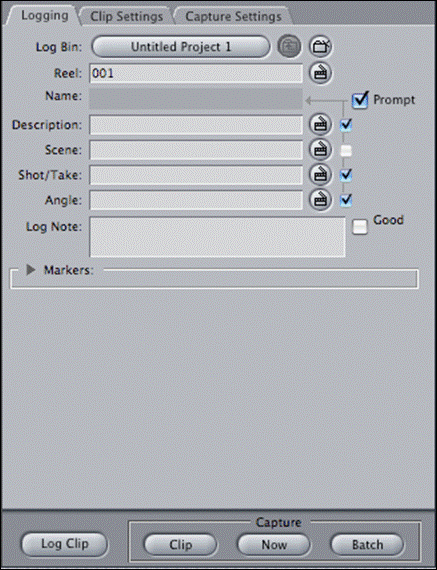
Task: Click the slate button next to Shot/Take
Action: click(x=321, y=175)
